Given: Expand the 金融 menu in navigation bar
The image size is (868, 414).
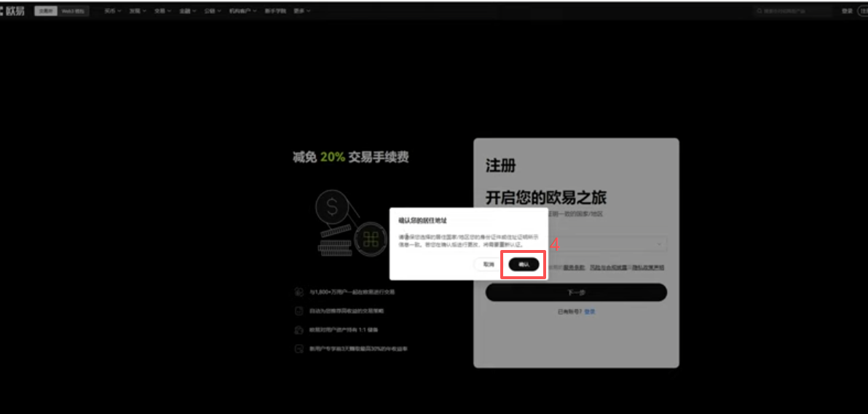Looking at the screenshot, I should 187,11.
